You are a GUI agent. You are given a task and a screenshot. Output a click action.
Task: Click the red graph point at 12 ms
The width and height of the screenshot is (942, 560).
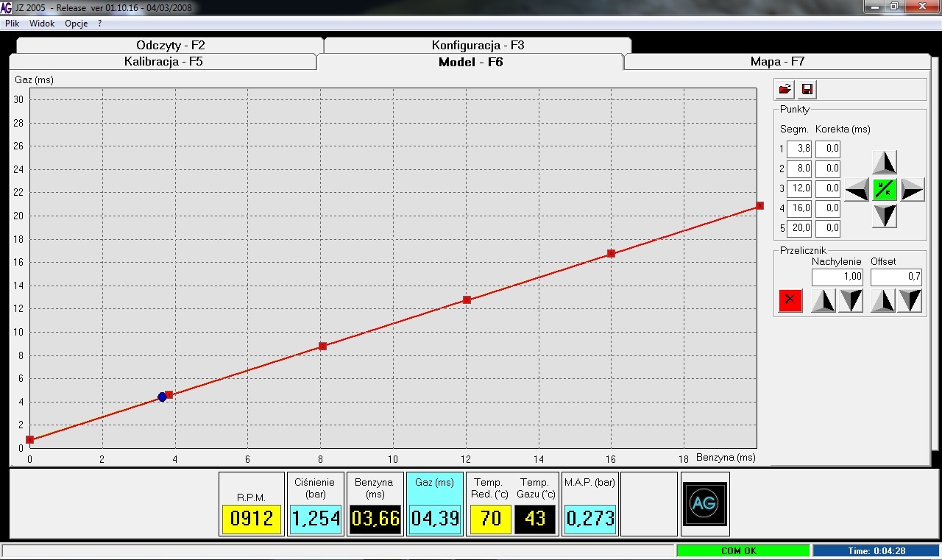coord(467,300)
